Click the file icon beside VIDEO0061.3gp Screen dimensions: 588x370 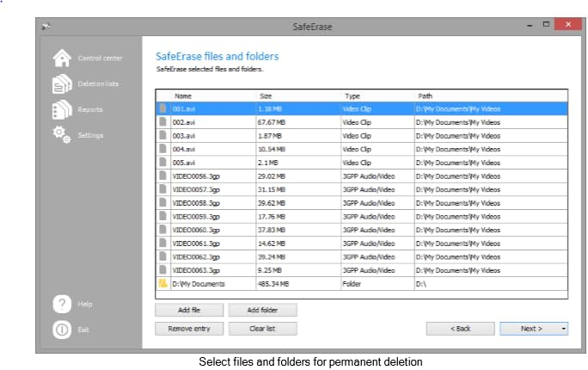pyautogui.click(x=162, y=244)
